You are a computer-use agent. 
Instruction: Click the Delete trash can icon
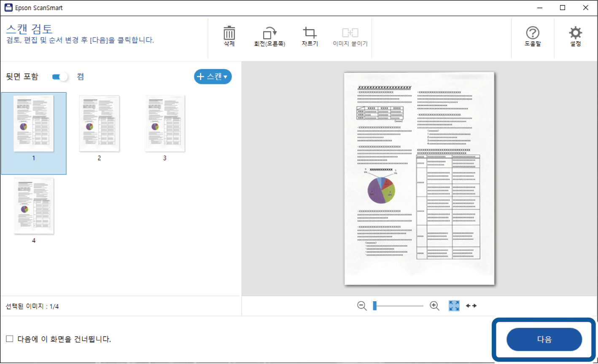229,33
